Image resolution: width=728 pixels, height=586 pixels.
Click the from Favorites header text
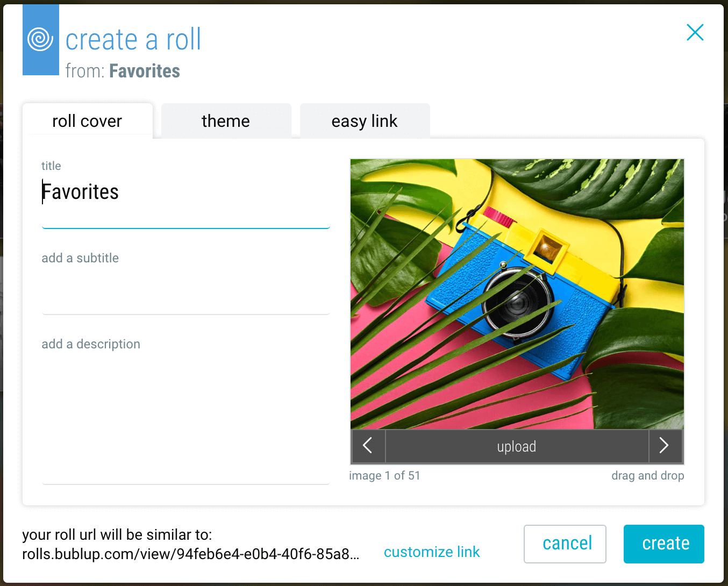pyautogui.click(x=123, y=70)
